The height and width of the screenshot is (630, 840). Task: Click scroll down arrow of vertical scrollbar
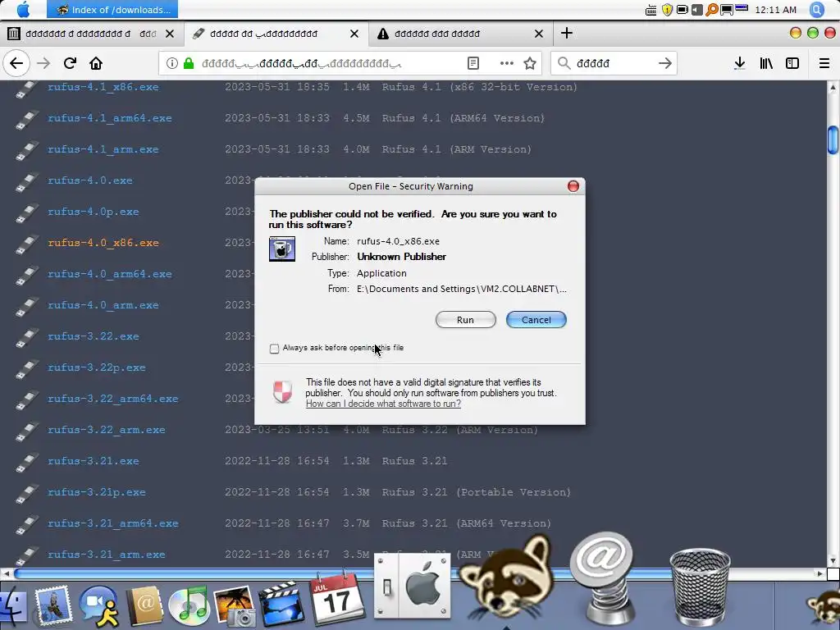[833, 561]
